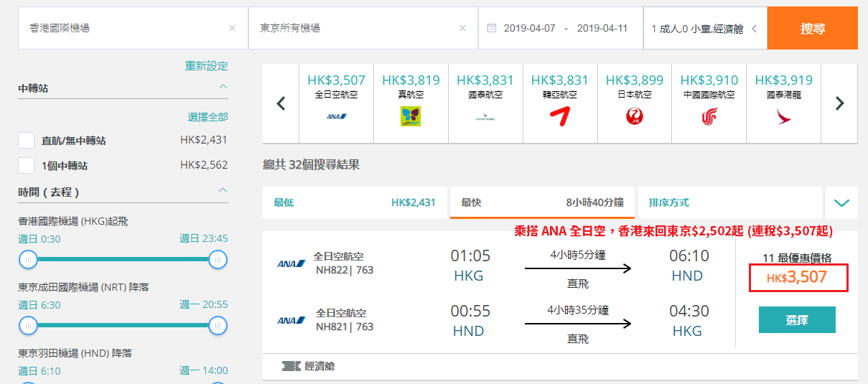Select the ANA 全日空航空 logo
868x384 pixels.
(336, 116)
